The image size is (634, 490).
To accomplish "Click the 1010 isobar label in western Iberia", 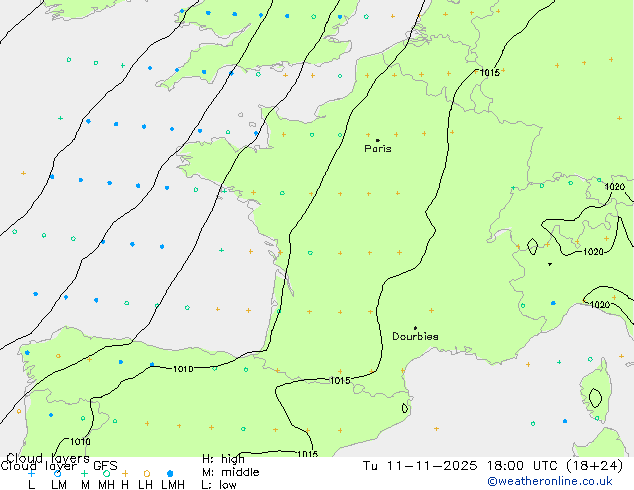I will [80, 441].
